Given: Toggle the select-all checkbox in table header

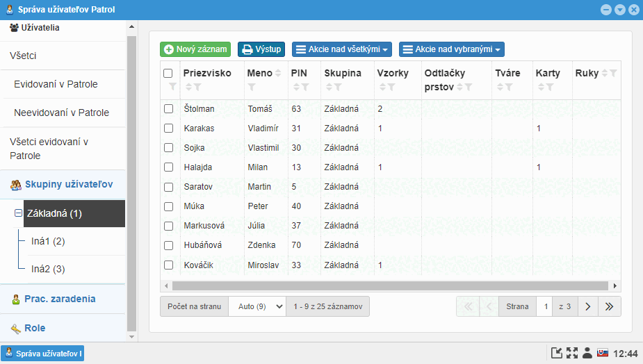Looking at the screenshot, I should pos(168,74).
